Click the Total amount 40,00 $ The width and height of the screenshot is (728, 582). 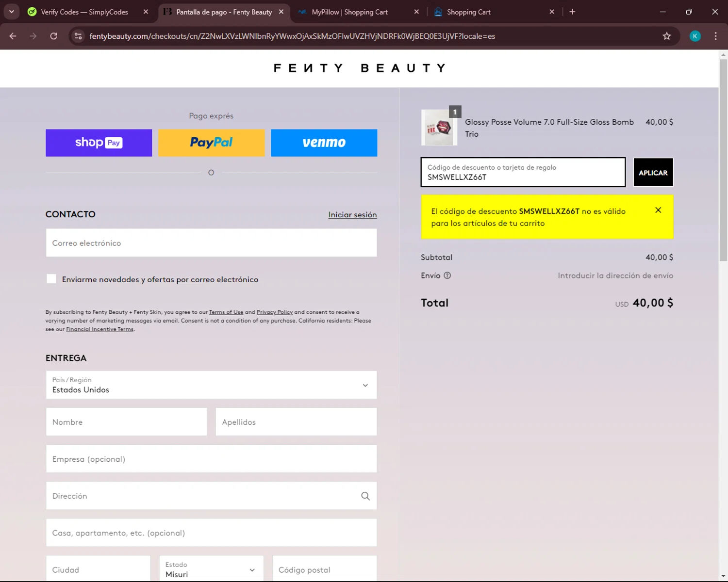653,303
